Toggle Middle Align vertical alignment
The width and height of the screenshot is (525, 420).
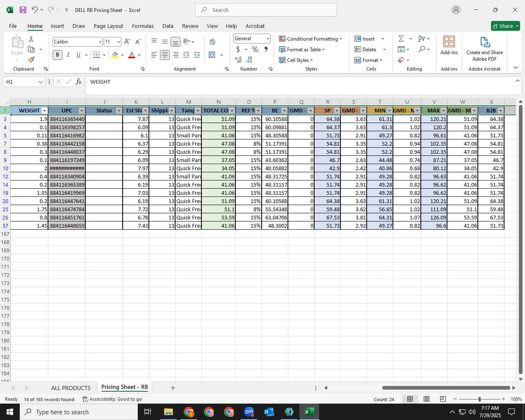(165, 42)
